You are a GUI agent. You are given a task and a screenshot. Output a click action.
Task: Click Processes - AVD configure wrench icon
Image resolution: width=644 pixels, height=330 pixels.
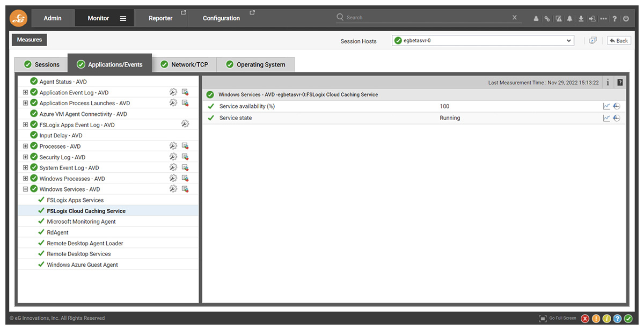pyautogui.click(x=173, y=146)
